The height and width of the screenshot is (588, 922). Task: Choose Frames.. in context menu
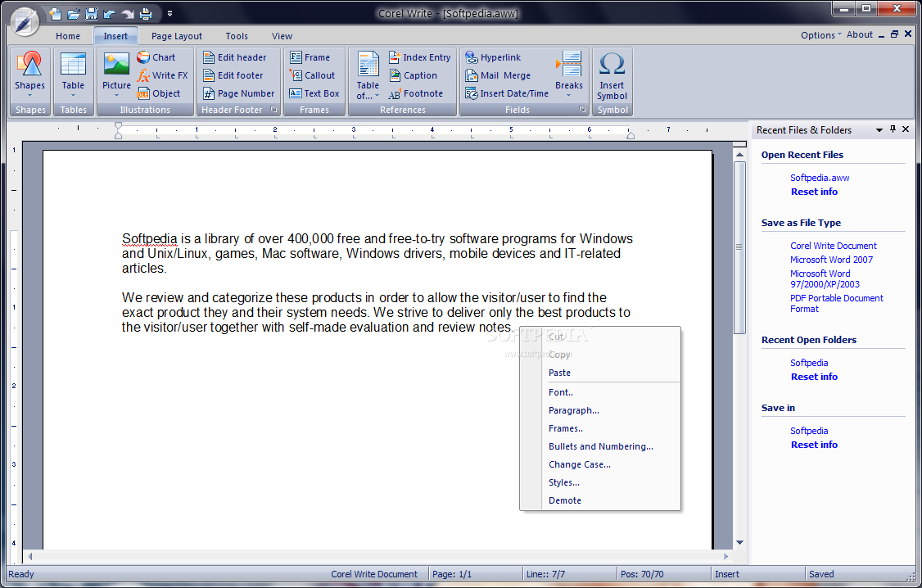(600, 428)
